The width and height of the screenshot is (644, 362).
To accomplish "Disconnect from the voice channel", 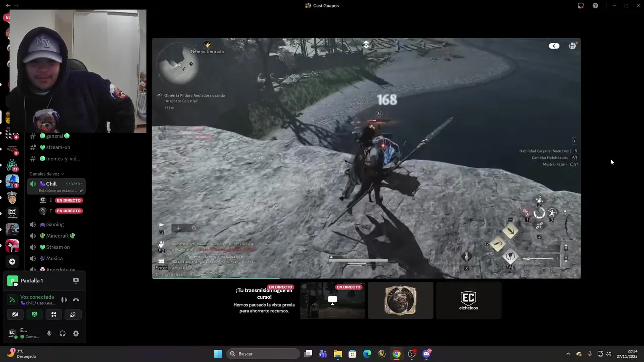I will (x=76, y=300).
